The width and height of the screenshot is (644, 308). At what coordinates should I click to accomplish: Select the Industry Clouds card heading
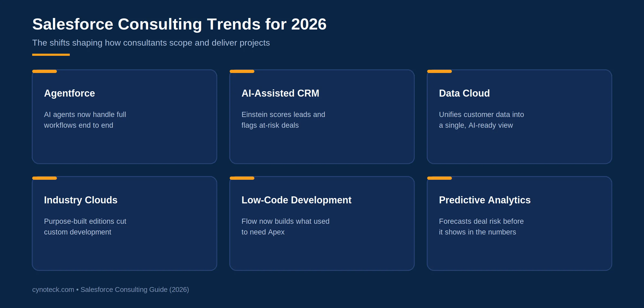(x=80, y=200)
